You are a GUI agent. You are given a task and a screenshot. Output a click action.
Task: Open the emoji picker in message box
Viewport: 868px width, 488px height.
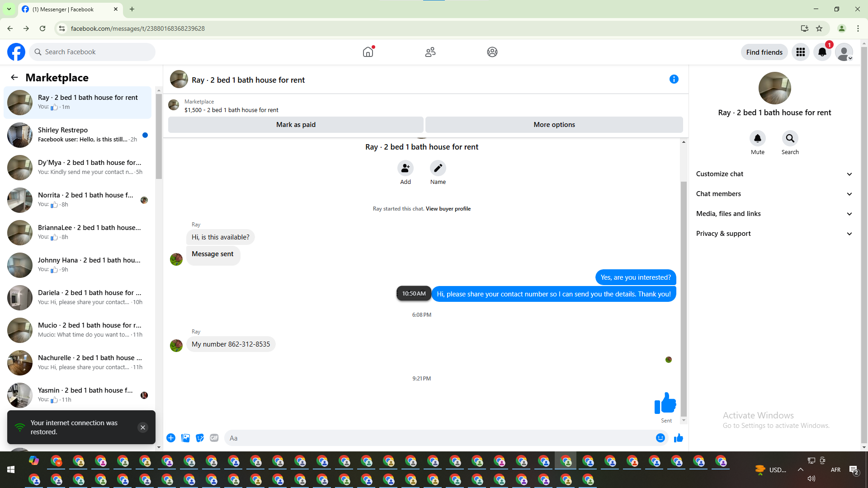660,438
